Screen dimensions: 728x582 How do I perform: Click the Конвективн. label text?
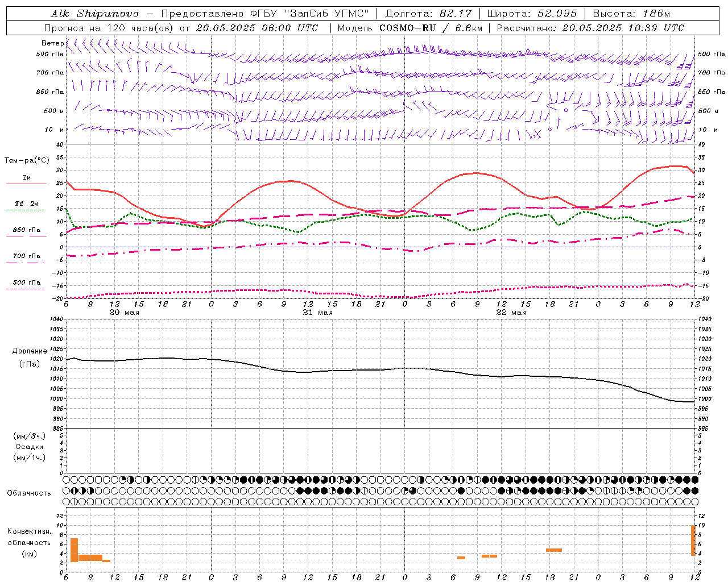click(29, 531)
